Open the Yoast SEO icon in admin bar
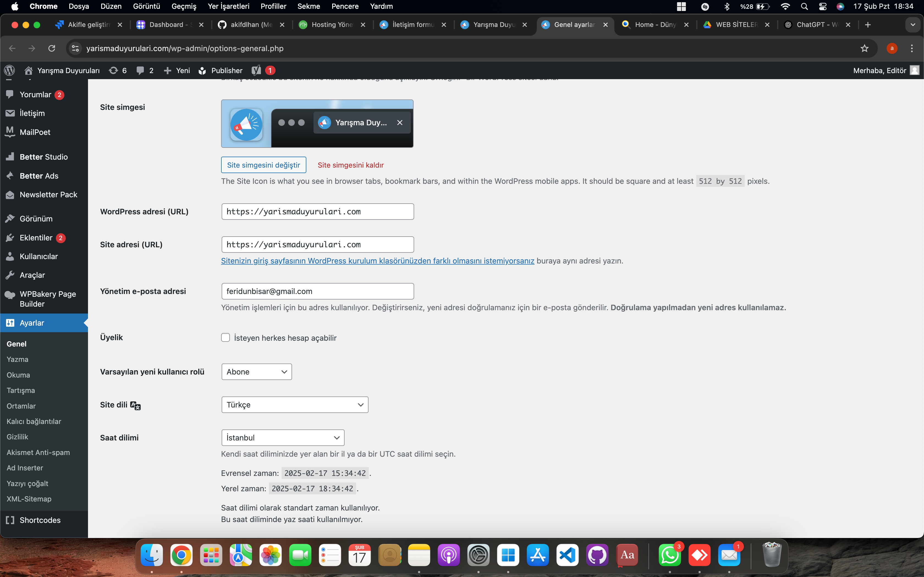This screenshot has height=577, width=924. pyautogui.click(x=256, y=70)
